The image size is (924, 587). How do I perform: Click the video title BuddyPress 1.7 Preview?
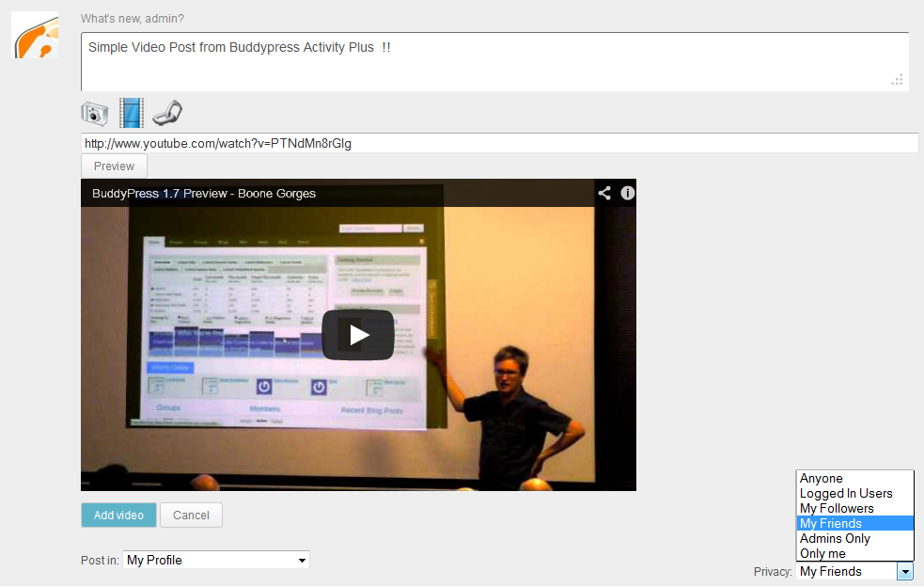[204, 194]
